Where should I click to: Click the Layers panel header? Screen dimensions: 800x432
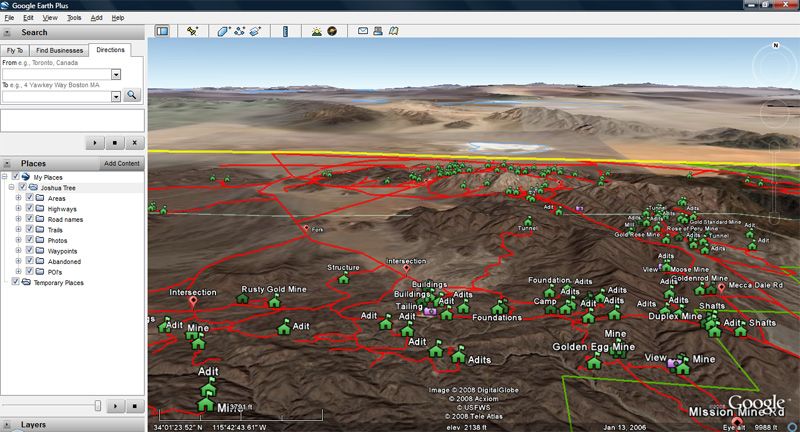pyautogui.click(x=72, y=424)
